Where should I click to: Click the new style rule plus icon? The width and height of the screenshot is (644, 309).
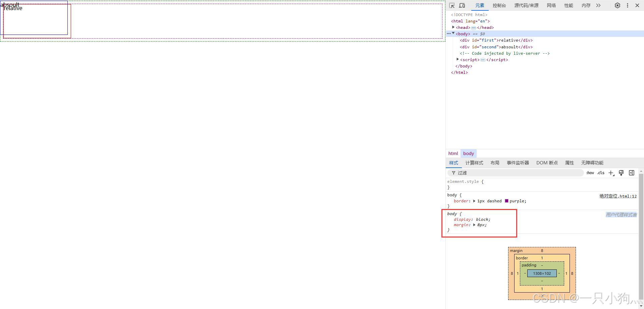click(611, 173)
